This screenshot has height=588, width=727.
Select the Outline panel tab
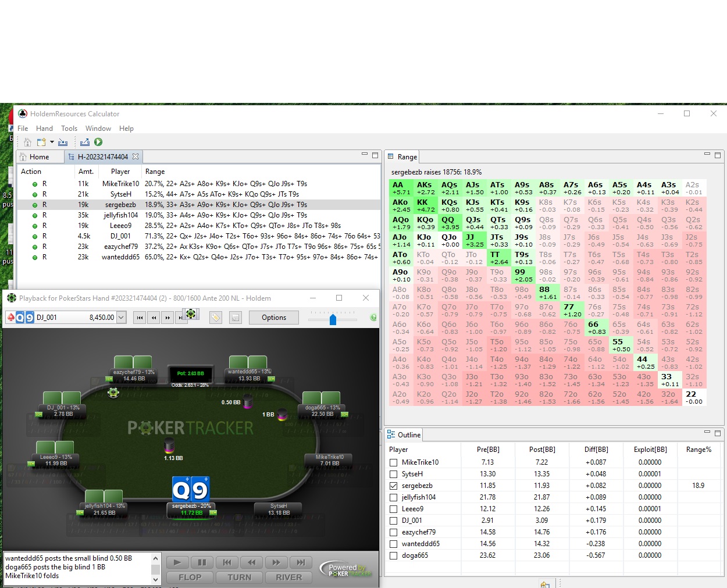(x=404, y=435)
